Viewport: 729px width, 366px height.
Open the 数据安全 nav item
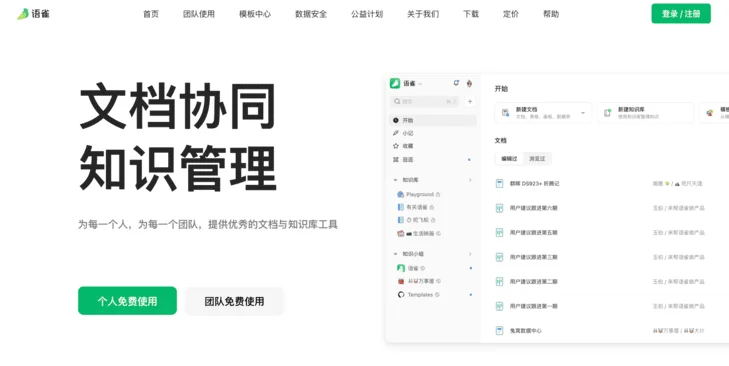click(311, 14)
